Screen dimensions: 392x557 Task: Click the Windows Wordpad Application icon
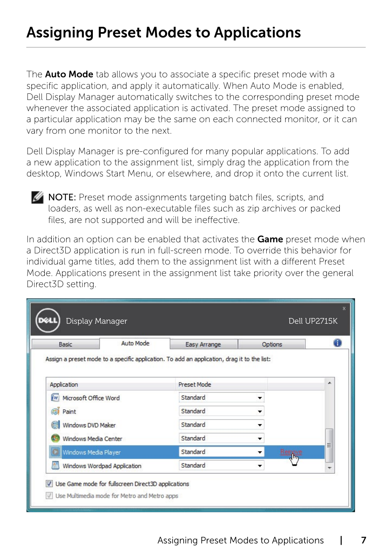click(55, 466)
